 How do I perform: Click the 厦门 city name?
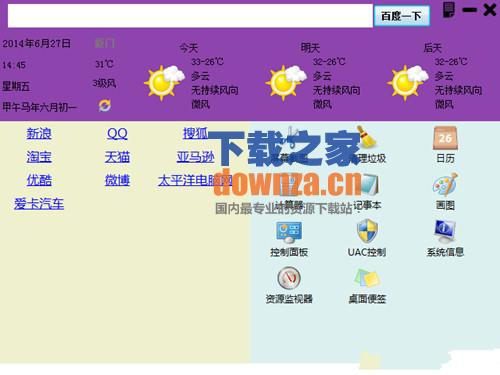pyautogui.click(x=105, y=43)
